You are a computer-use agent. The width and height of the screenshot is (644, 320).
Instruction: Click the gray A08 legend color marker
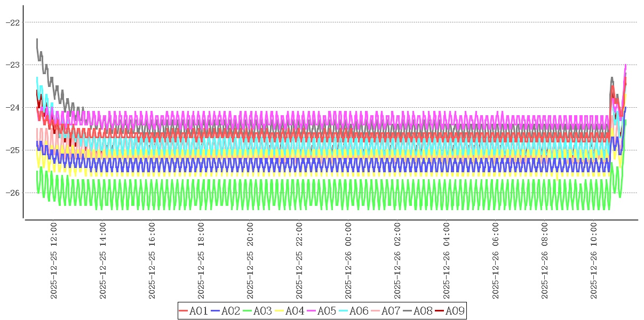[x=408, y=311]
